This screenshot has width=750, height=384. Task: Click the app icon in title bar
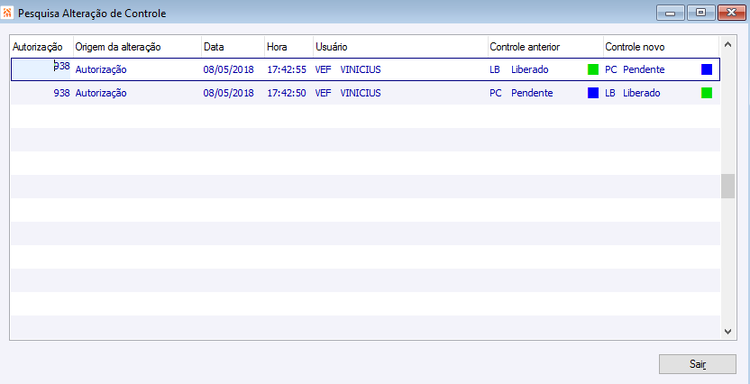pos(8,13)
